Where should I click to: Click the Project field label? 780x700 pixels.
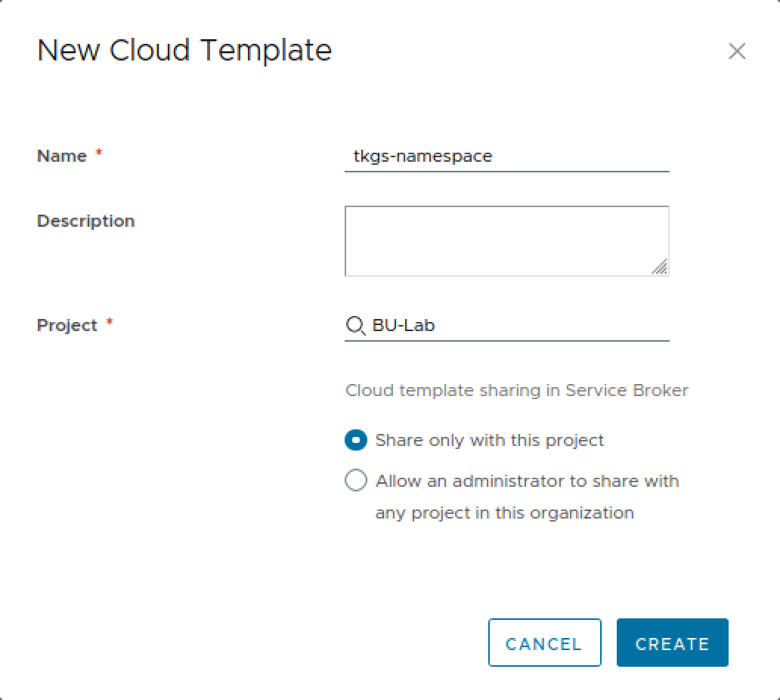click(67, 325)
